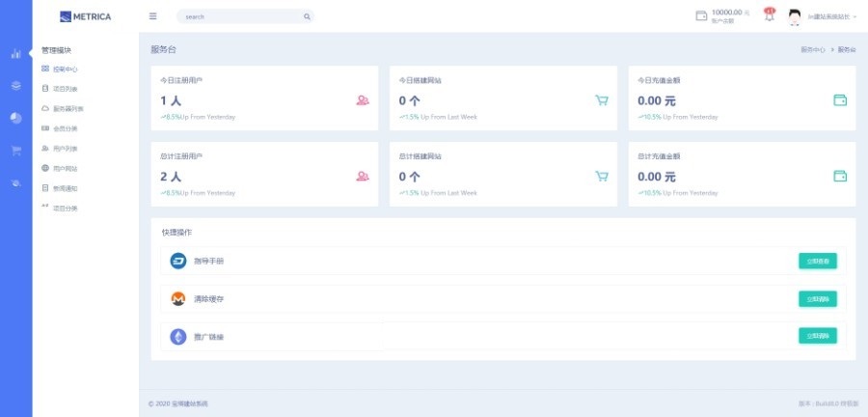Focus the search input field

click(x=245, y=16)
